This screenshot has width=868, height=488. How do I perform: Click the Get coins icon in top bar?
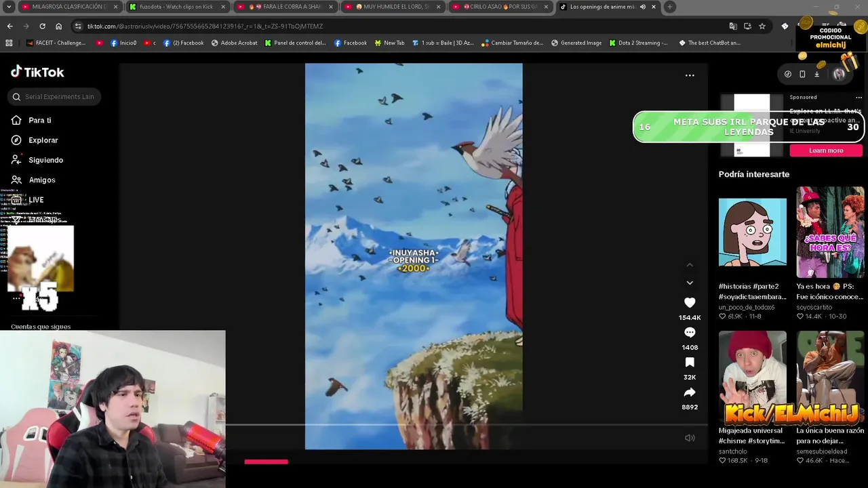click(x=787, y=74)
